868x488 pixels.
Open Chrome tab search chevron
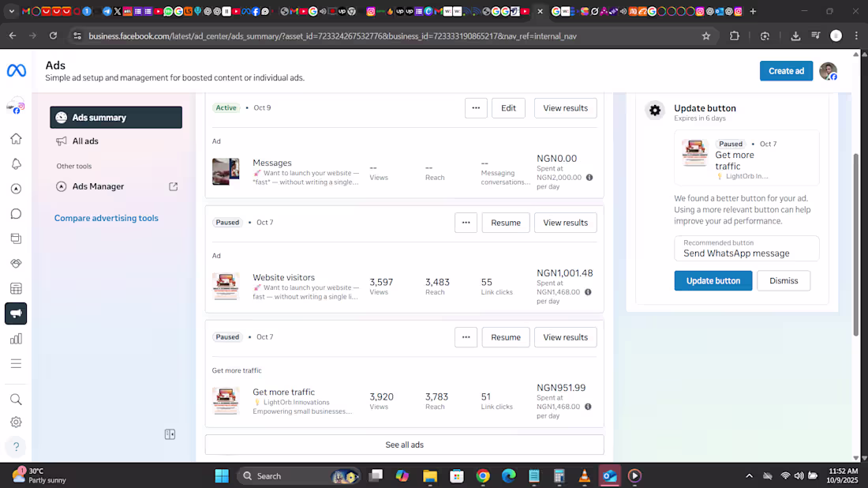click(x=11, y=11)
